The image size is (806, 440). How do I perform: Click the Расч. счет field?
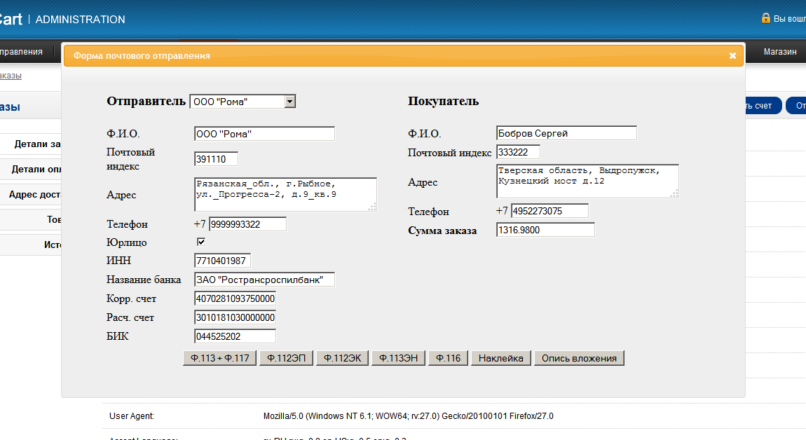[235, 318]
